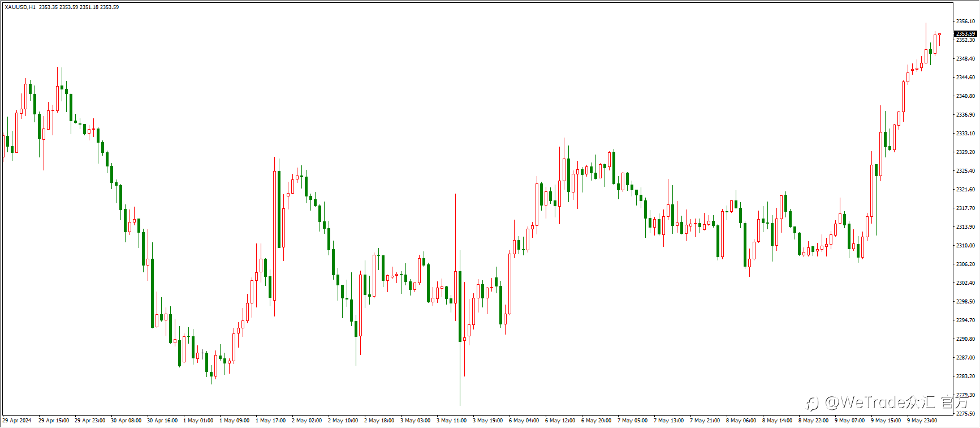The width and height of the screenshot is (980, 428).
Task: Select the highlighted current price tag 2353.59
Action: (966, 34)
